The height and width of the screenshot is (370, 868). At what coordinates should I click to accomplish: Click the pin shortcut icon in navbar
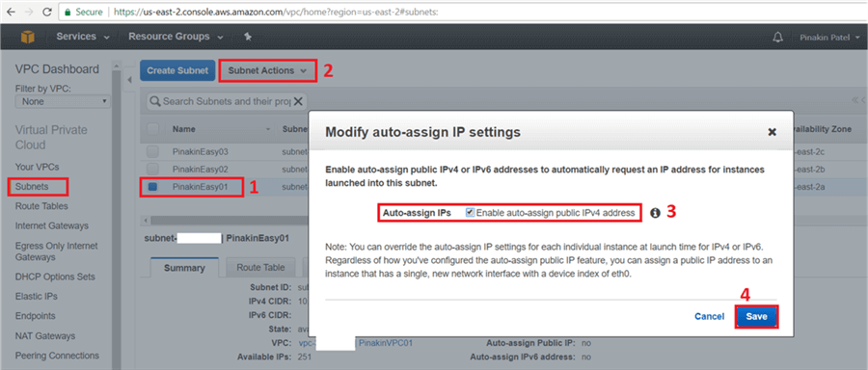(x=248, y=37)
